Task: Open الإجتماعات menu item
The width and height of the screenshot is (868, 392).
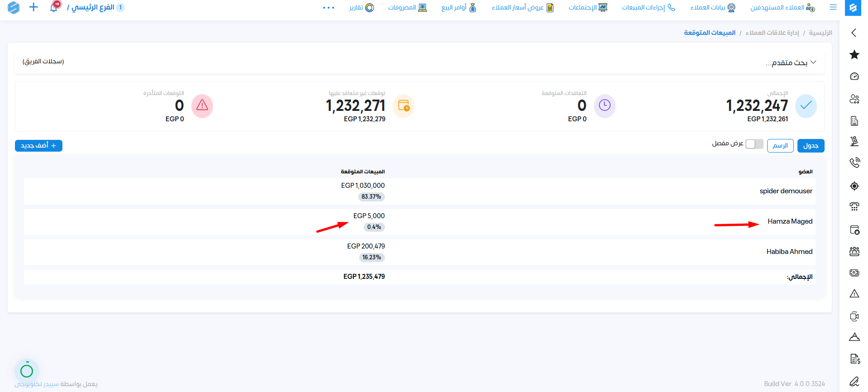Action: pos(588,8)
